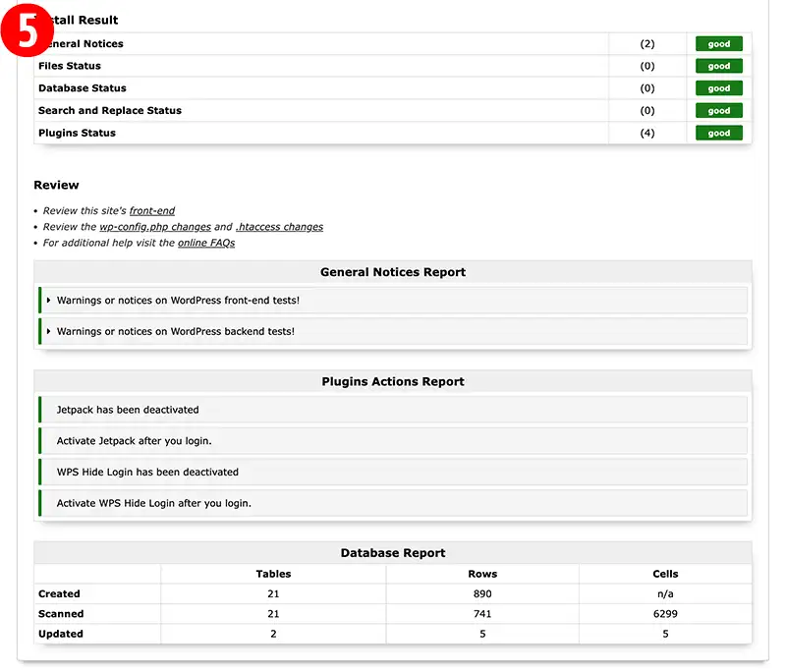Select 'WPS Hide Login has been deactivated' notice
The image size is (786, 672).
(x=393, y=472)
